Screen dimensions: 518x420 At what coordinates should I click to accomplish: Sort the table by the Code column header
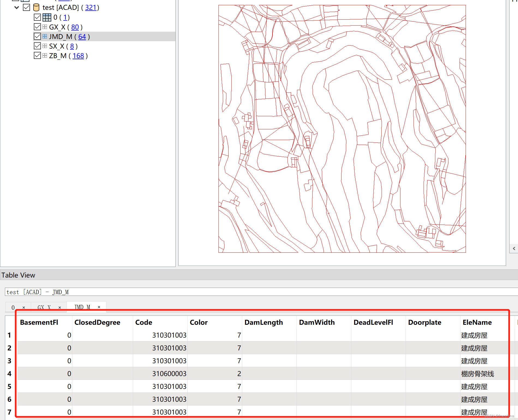[x=143, y=322]
